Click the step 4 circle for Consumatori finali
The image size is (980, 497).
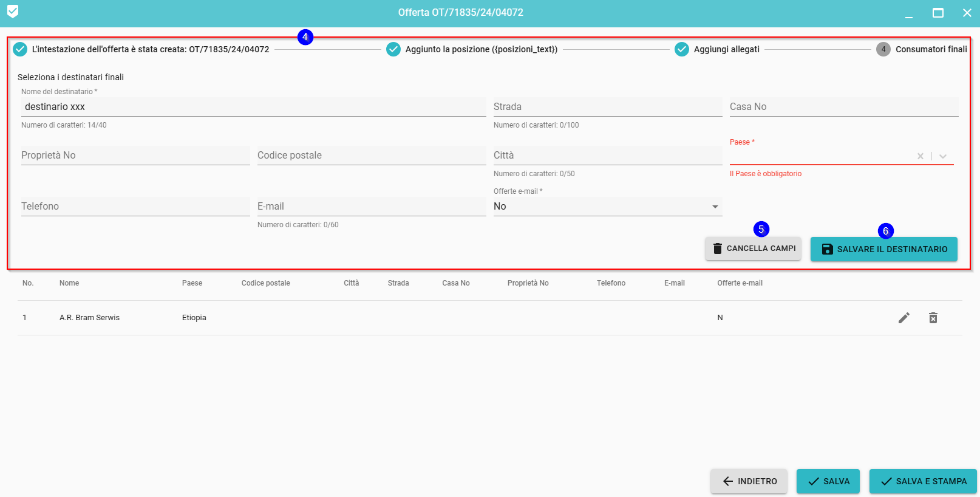883,49
